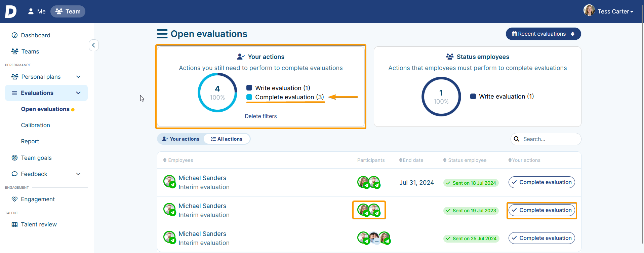Click participants avatars in the 25 Jul 2024 row
Image resolution: width=644 pixels, height=253 pixels.
[374, 238]
